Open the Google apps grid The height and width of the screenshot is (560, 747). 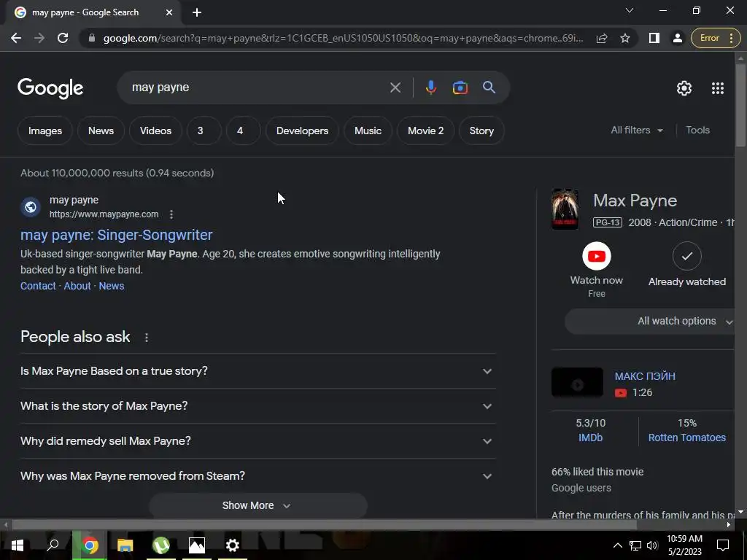[x=718, y=88]
